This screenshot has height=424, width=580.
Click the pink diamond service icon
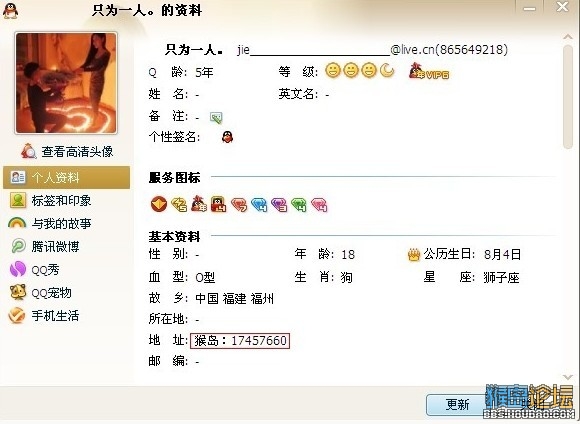pyautogui.click(x=319, y=205)
